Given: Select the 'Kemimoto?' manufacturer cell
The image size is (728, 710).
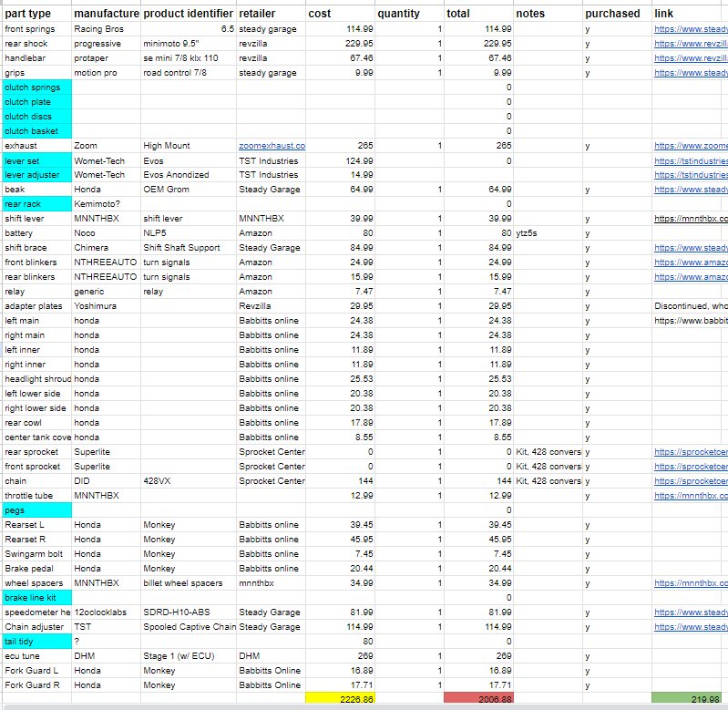Looking at the screenshot, I should click(x=107, y=204).
